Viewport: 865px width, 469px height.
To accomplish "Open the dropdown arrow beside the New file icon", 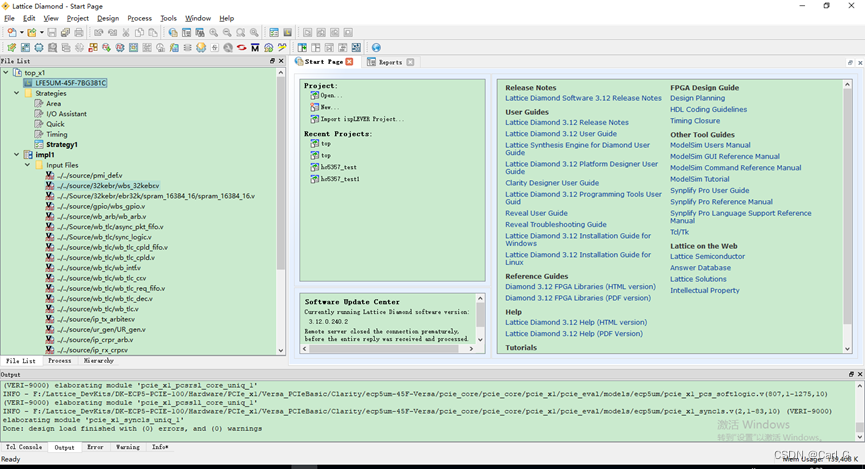I will point(21,33).
